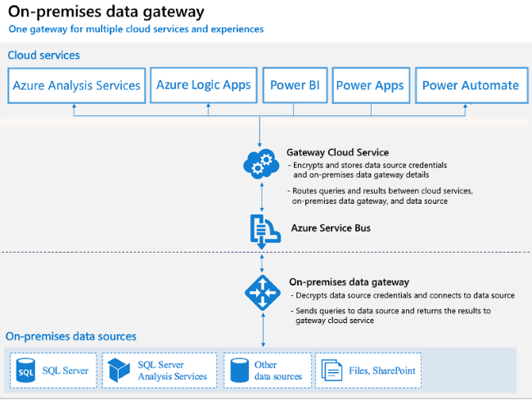Click the SQL Server label text
This screenshot has height=400, width=532.
[x=65, y=371]
